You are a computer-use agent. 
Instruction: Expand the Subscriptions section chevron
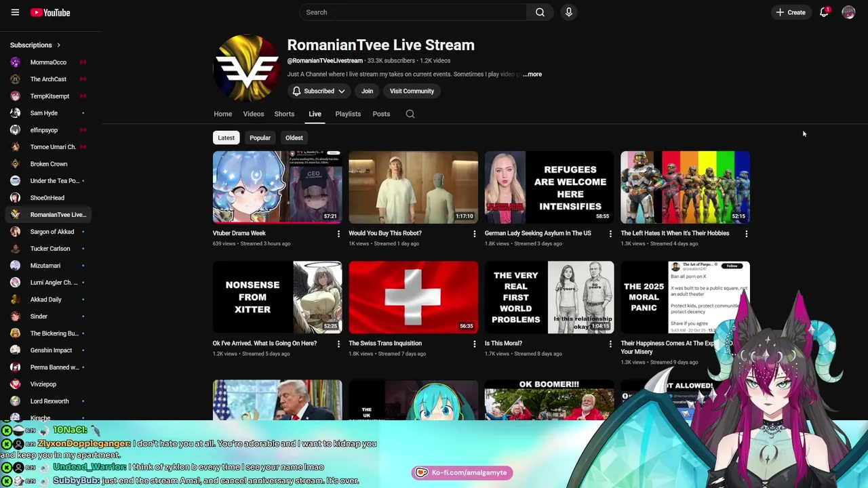pos(58,45)
